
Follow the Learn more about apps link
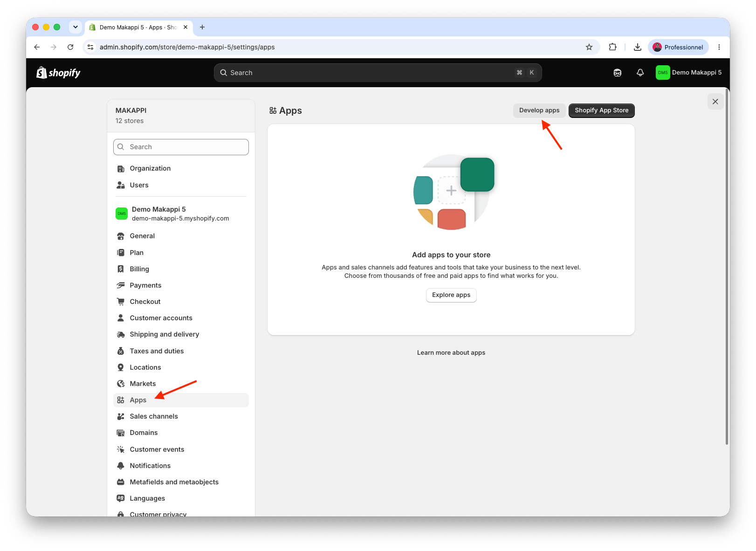coord(451,353)
